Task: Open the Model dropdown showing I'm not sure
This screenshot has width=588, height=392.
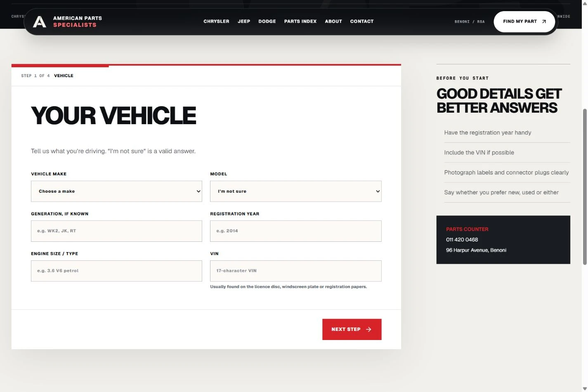Action: (x=295, y=191)
